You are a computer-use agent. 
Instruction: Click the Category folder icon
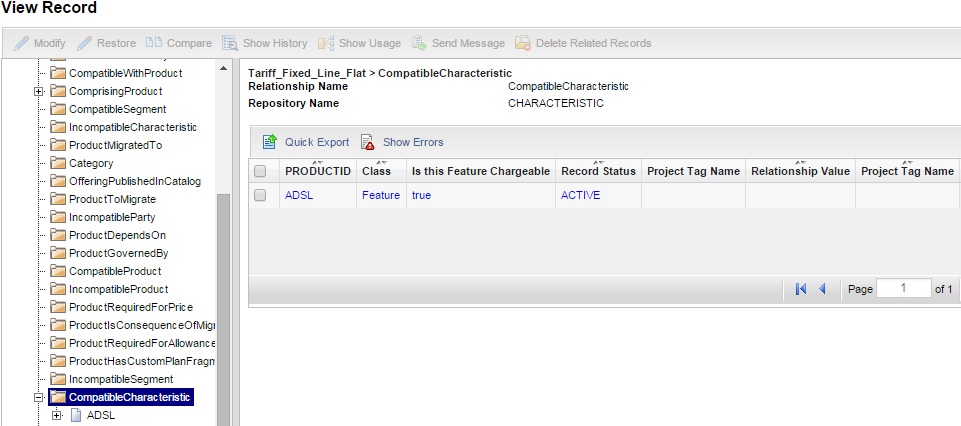pyautogui.click(x=58, y=163)
